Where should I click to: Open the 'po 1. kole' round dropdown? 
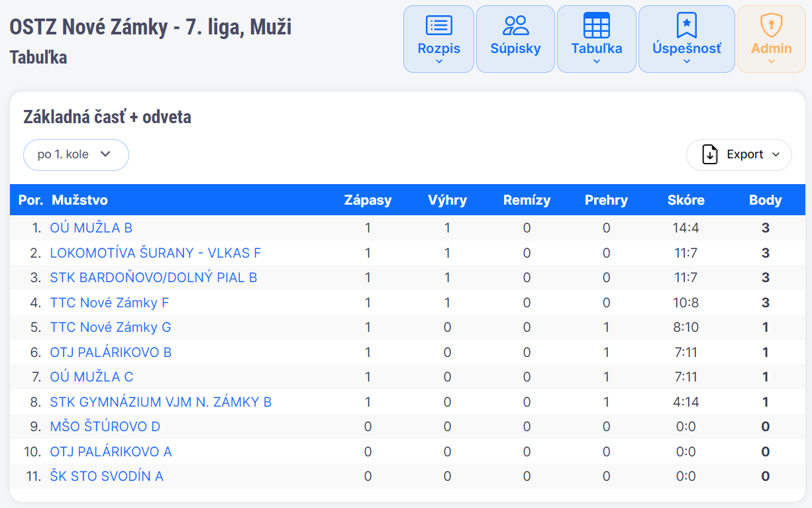[76, 155]
